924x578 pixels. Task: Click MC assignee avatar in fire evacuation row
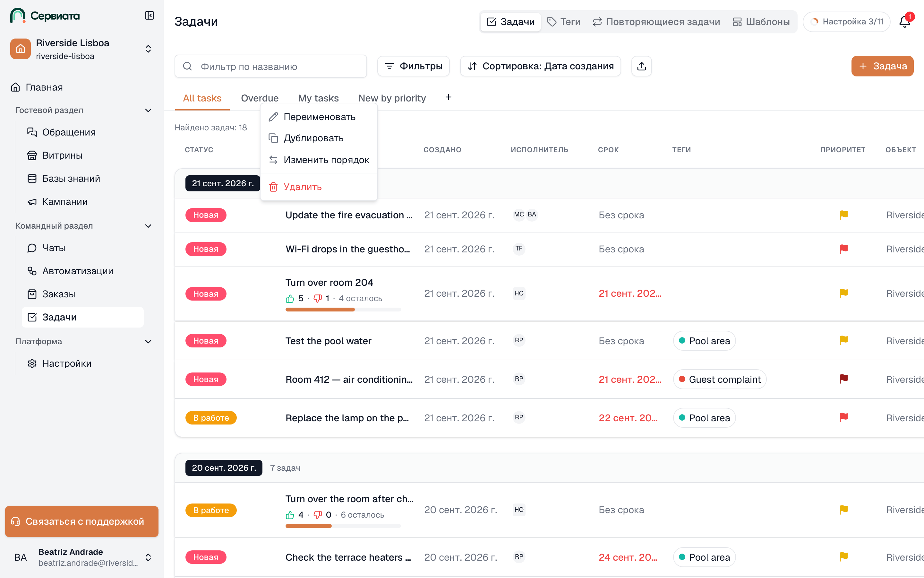coord(518,215)
